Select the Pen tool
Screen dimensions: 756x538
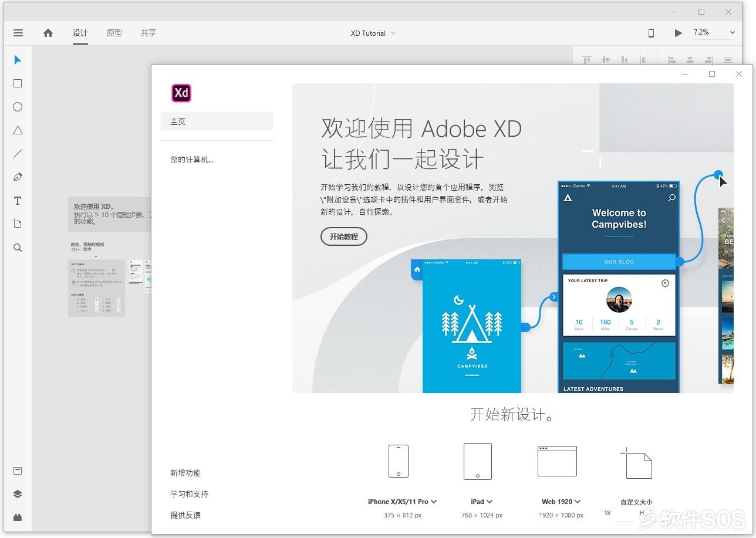click(18, 177)
